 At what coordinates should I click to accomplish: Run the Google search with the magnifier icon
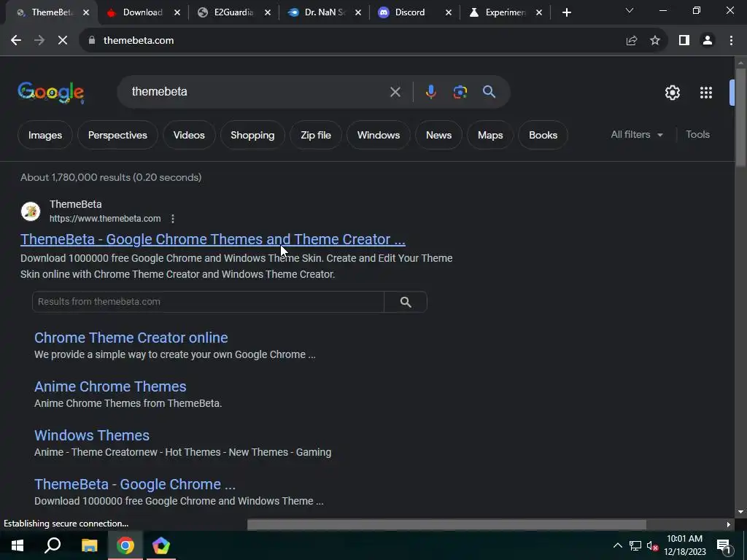(489, 91)
